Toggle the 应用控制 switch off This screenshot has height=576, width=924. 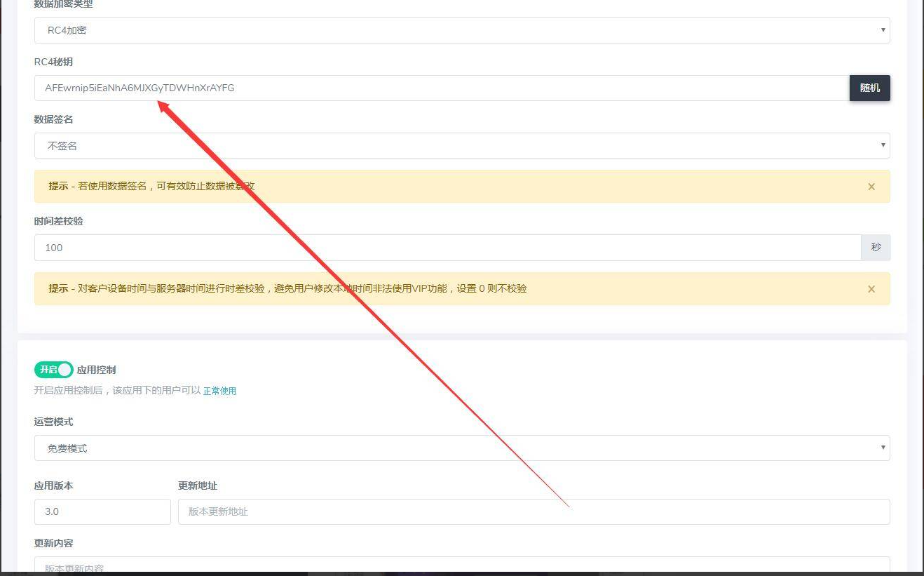54,370
